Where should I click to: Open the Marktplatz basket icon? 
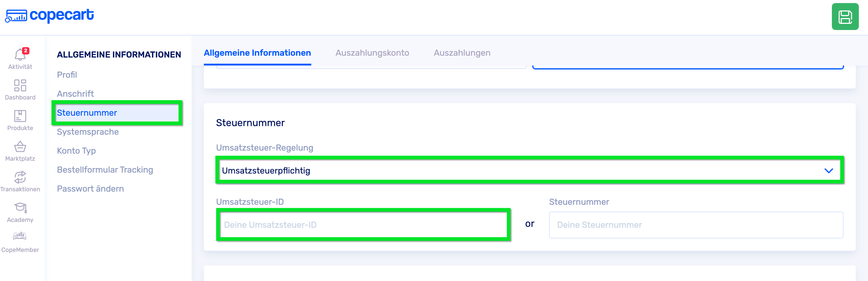point(20,147)
